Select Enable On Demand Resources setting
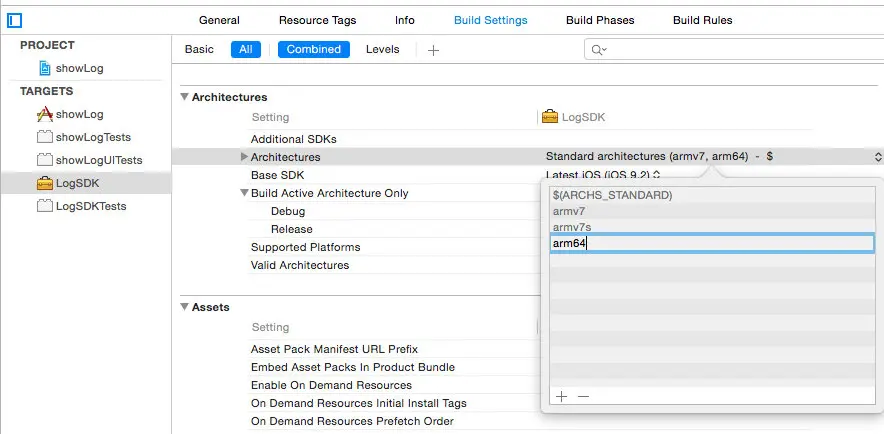The height and width of the screenshot is (434, 884). coord(331,385)
